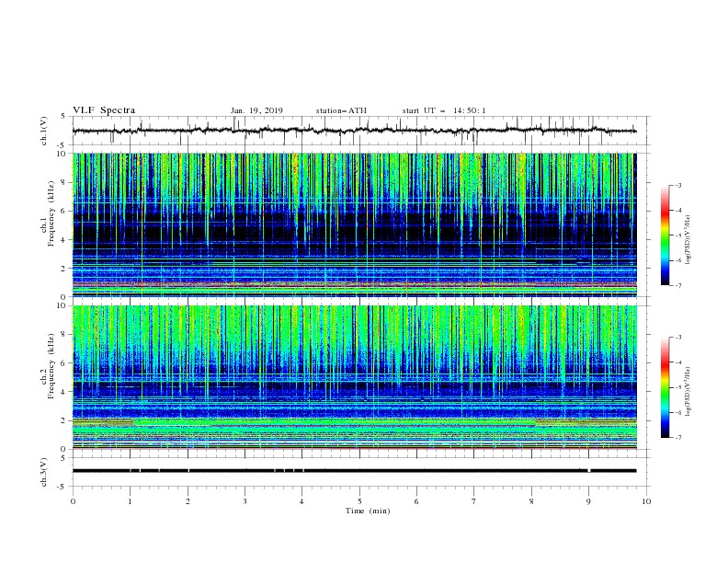This screenshot has width=728, height=563.
Task: Click the ch.1 spectrogram panel
Action: (x=354, y=224)
